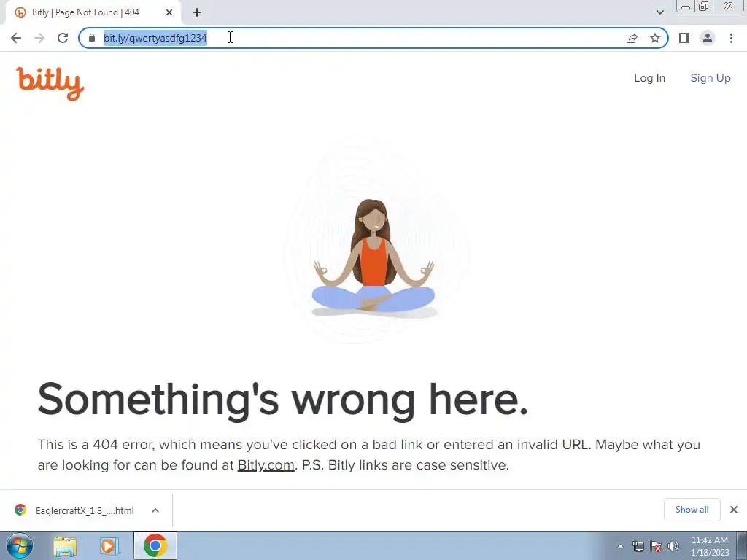Show hidden system tray icons
The image size is (747, 560).
pyautogui.click(x=620, y=546)
